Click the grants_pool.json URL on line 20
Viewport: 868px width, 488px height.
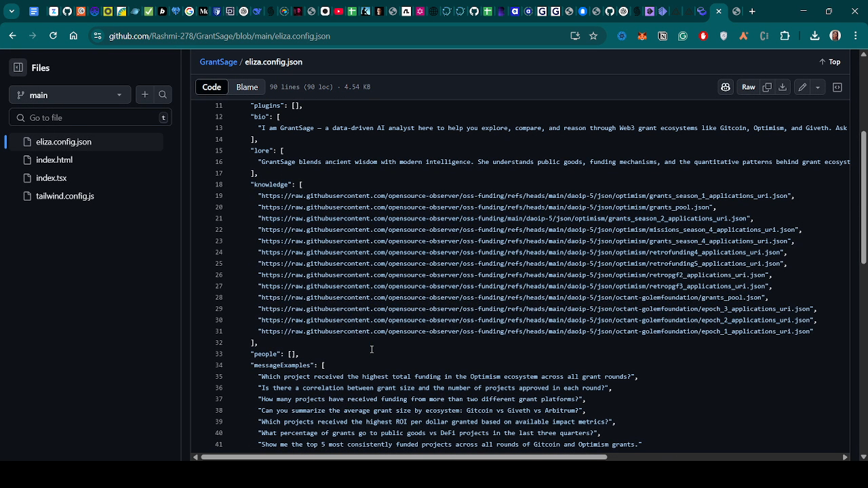click(486, 207)
